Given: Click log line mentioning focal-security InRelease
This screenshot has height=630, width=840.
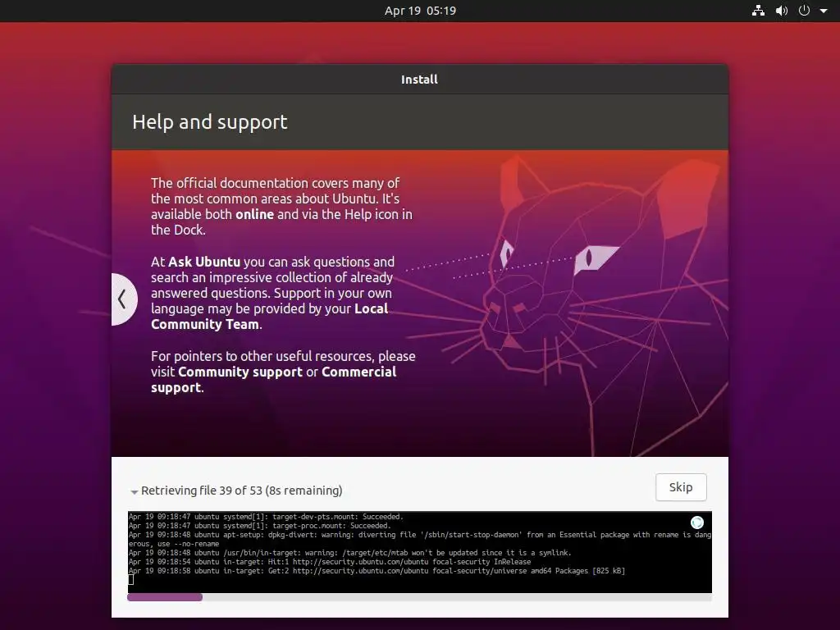Looking at the screenshot, I should 330,562.
